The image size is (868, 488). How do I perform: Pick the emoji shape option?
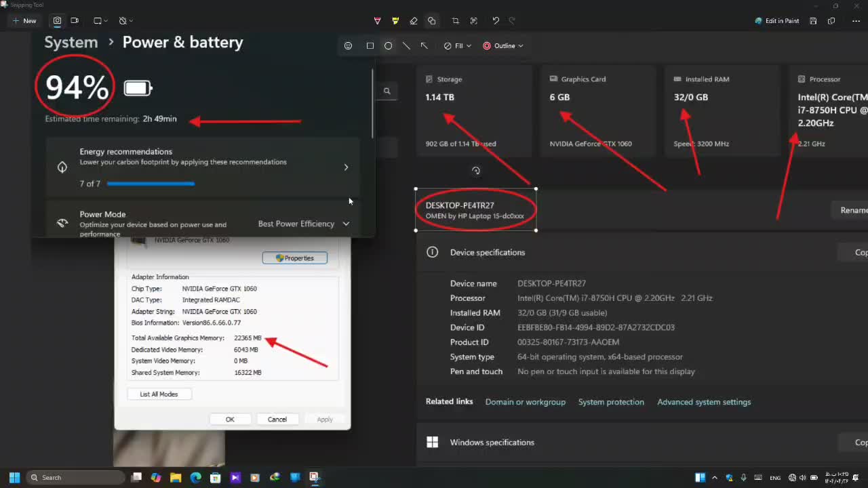coord(348,46)
